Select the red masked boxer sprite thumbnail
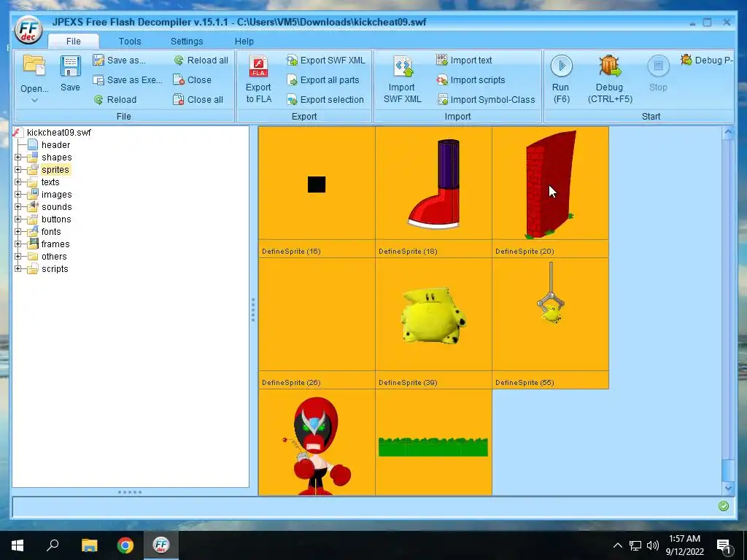The width and height of the screenshot is (747, 560). pyautogui.click(x=317, y=443)
